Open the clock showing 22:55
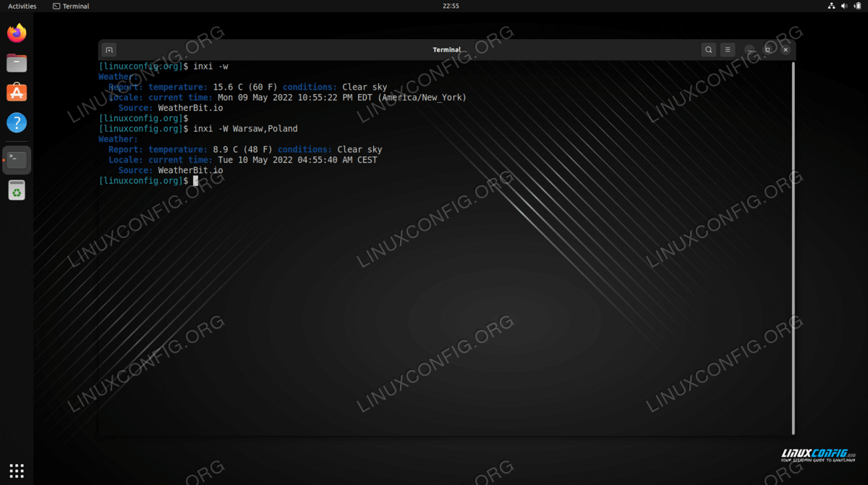 pyautogui.click(x=451, y=6)
